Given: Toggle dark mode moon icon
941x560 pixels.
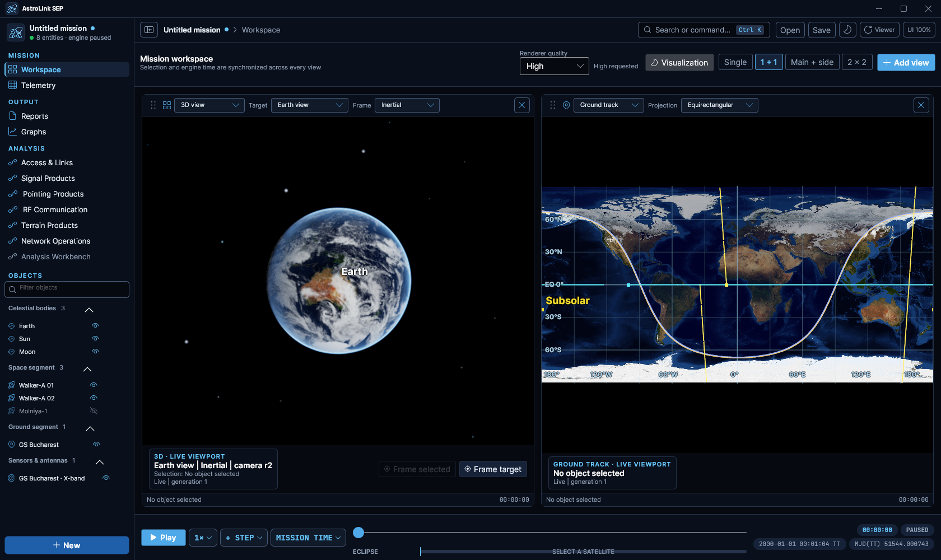Looking at the screenshot, I should pos(847,30).
